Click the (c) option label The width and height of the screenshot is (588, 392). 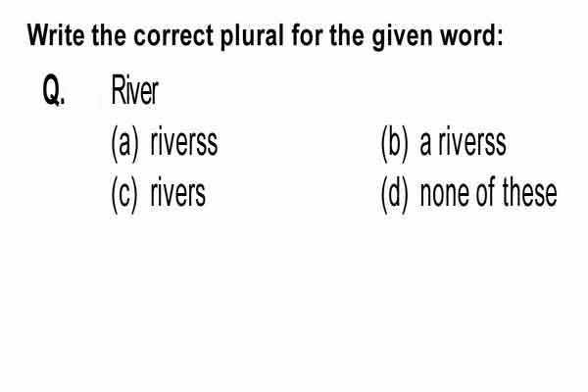click(124, 195)
